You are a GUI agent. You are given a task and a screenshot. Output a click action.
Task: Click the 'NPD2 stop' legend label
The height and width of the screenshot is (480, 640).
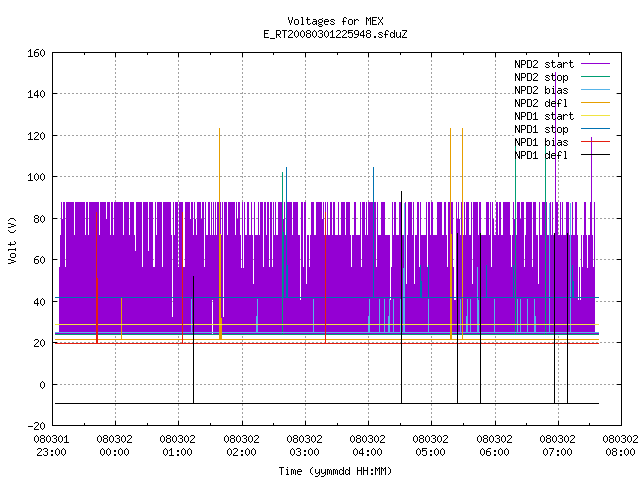tap(541, 77)
